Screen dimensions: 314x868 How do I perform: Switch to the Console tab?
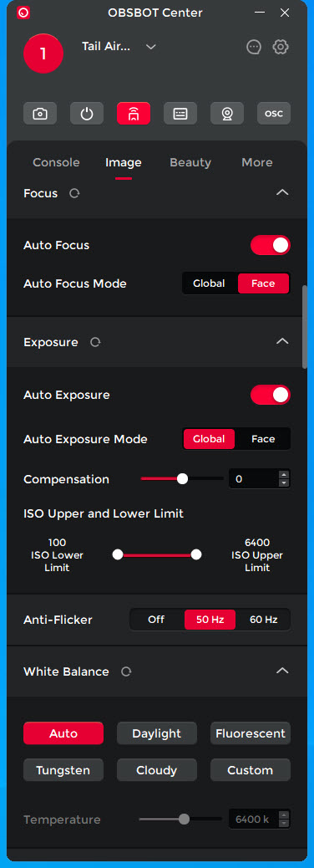57,162
